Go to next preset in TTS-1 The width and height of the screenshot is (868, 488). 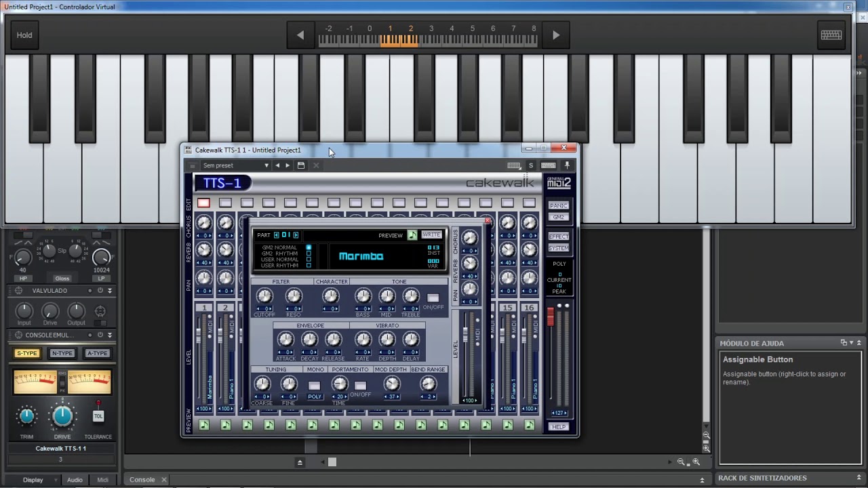(x=288, y=165)
